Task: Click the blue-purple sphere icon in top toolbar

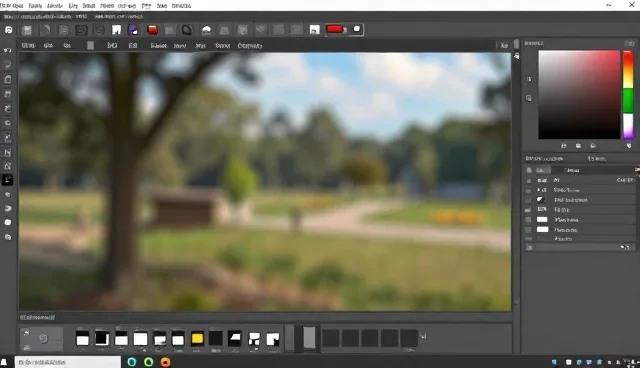Action: [133, 30]
